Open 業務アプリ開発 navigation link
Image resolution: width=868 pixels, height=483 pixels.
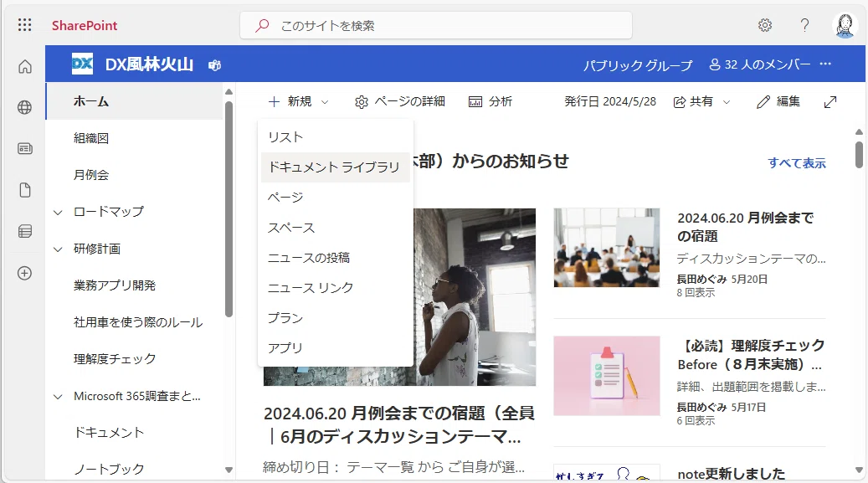(x=115, y=285)
